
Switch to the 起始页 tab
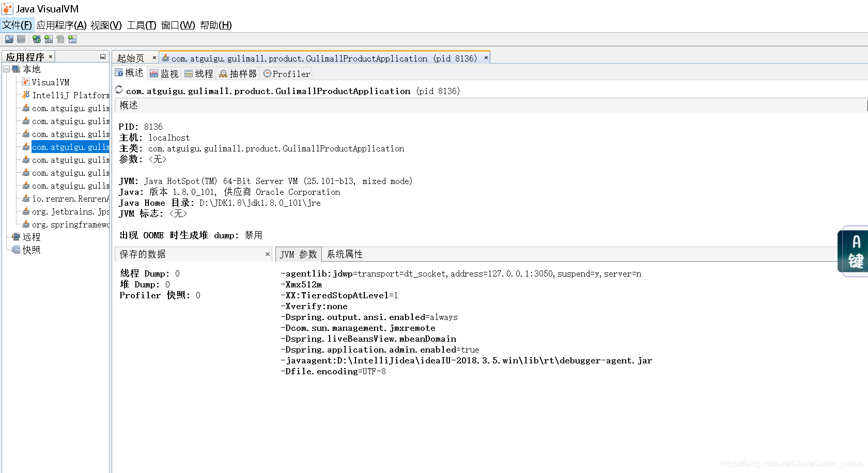(131, 58)
